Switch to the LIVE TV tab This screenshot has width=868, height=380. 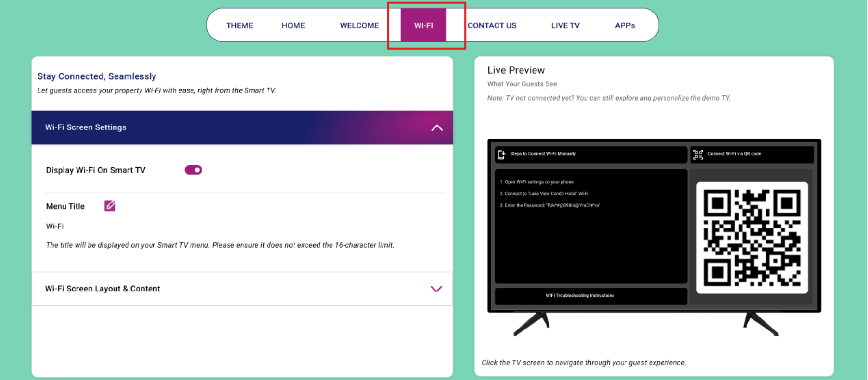pyautogui.click(x=565, y=25)
